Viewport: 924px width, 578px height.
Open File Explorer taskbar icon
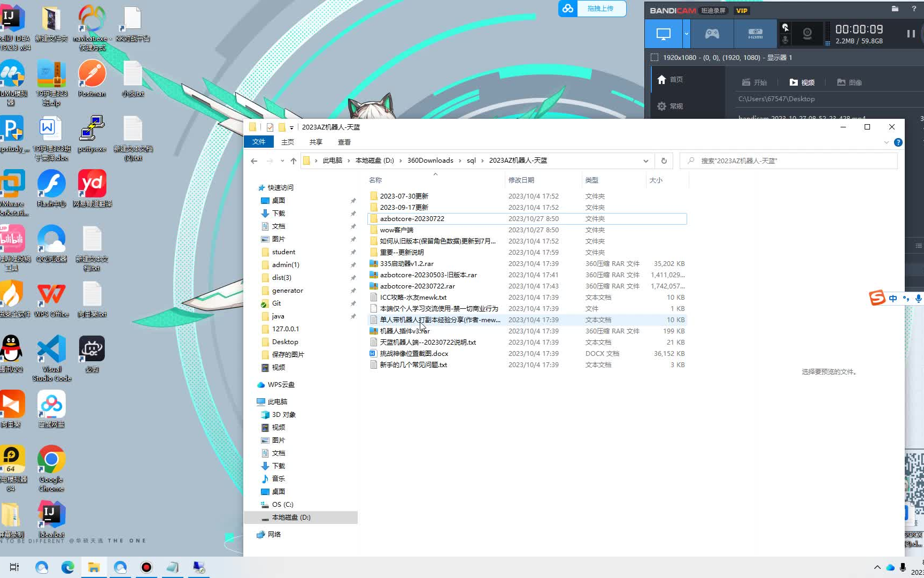click(94, 567)
